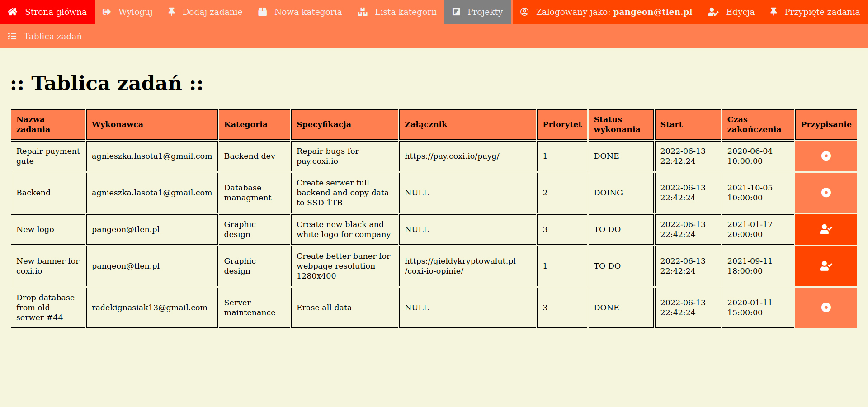This screenshot has width=868, height=407.
Task: Open the Projekty menu item
Action: [x=478, y=12]
